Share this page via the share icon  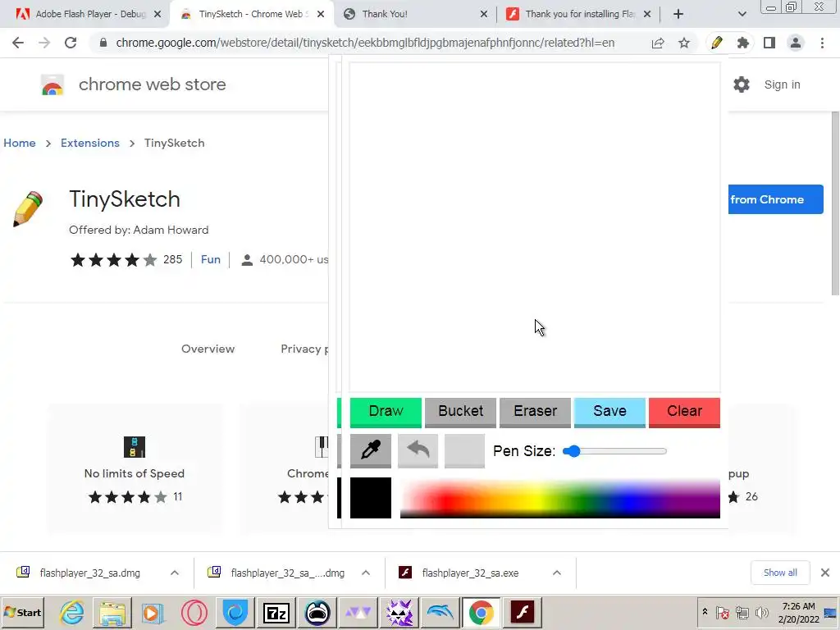tap(658, 43)
